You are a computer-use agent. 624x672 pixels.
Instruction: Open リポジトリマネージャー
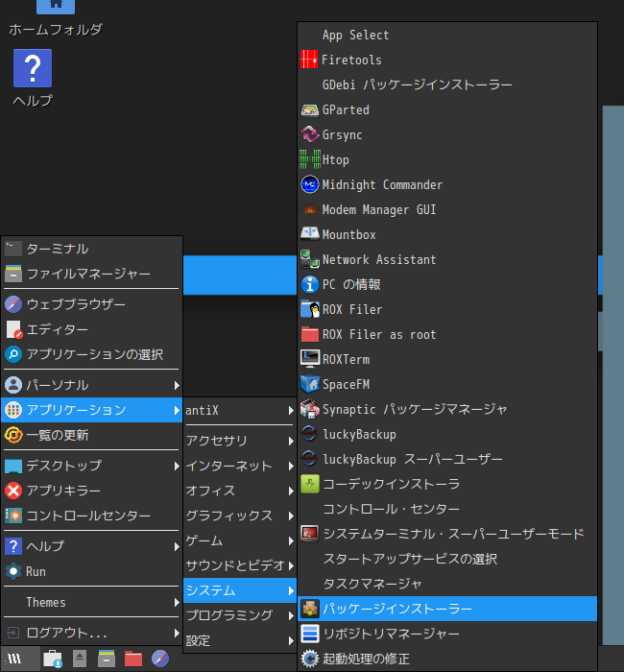point(447,634)
